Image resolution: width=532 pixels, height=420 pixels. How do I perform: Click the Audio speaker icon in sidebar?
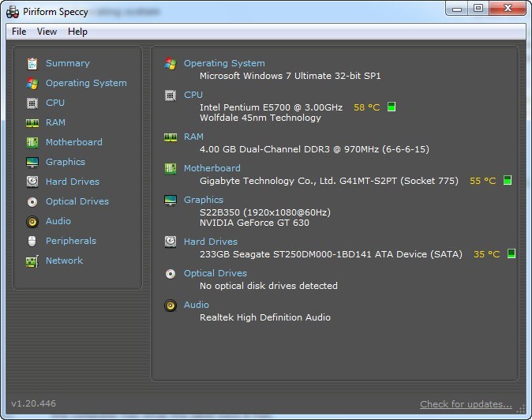click(32, 222)
